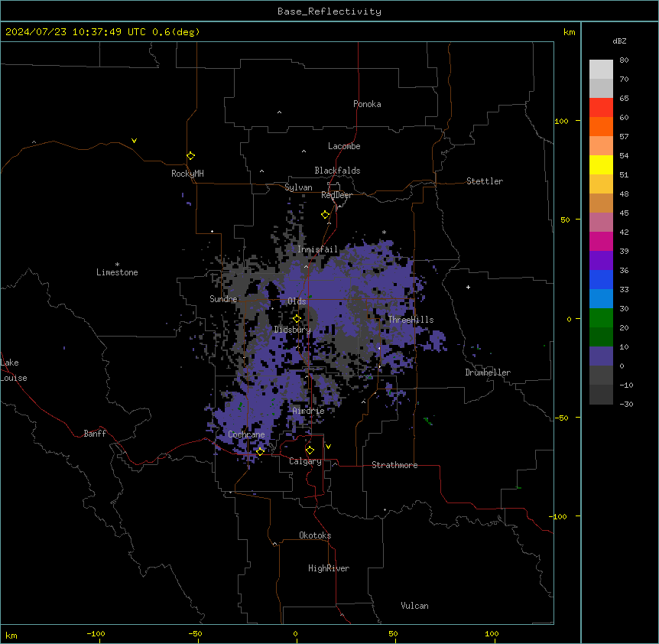The image size is (659, 644).
Task: Click the yellow marker near Cochrane
Action: pos(260,451)
